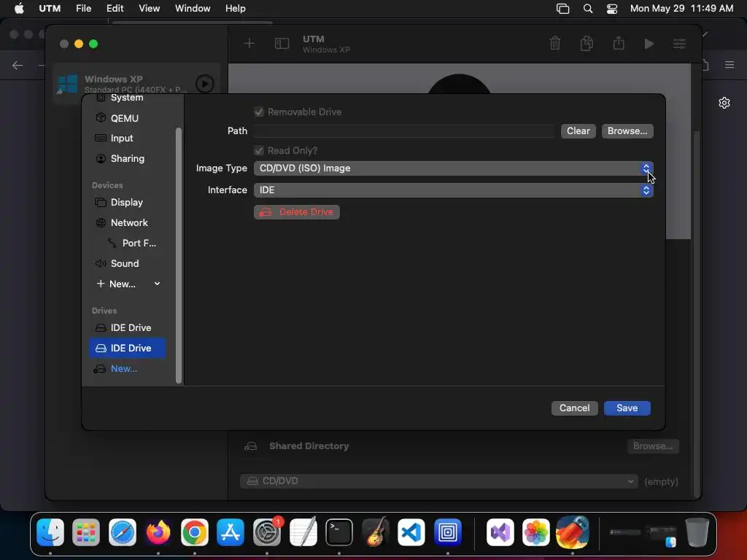
Task: Save the VM settings
Action: click(627, 408)
